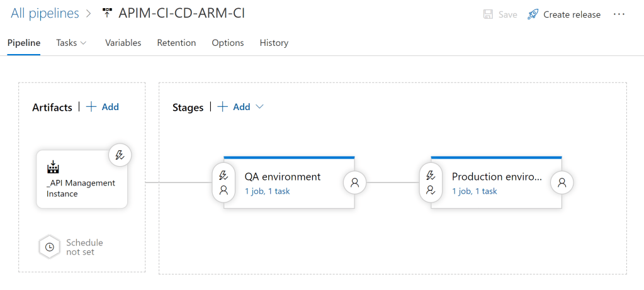Click the APIM-CI-CD-ARM-CI pipeline name field

point(181,13)
